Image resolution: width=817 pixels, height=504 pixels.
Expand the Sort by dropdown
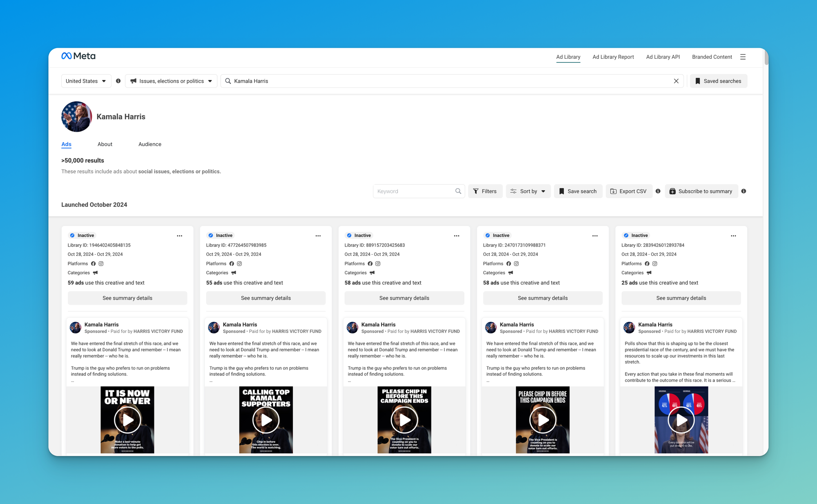click(x=528, y=191)
